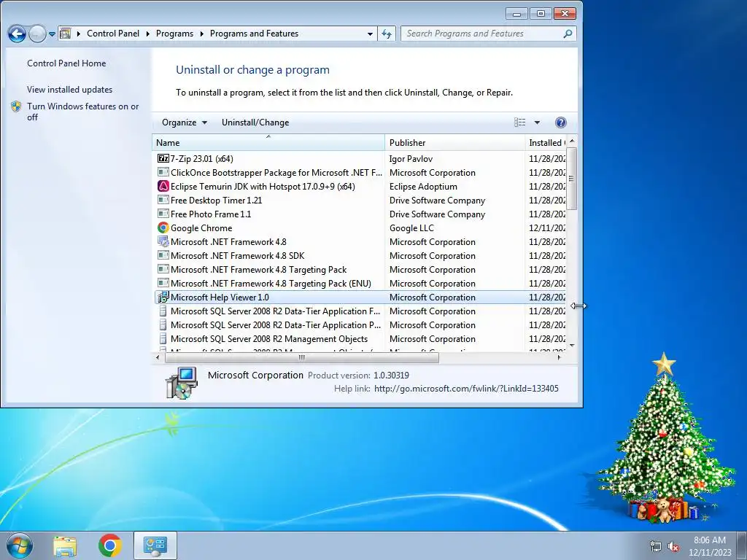Launch Google Chrome from the taskbar
Viewport: 747px width, 560px height.
(x=109, y=545)
